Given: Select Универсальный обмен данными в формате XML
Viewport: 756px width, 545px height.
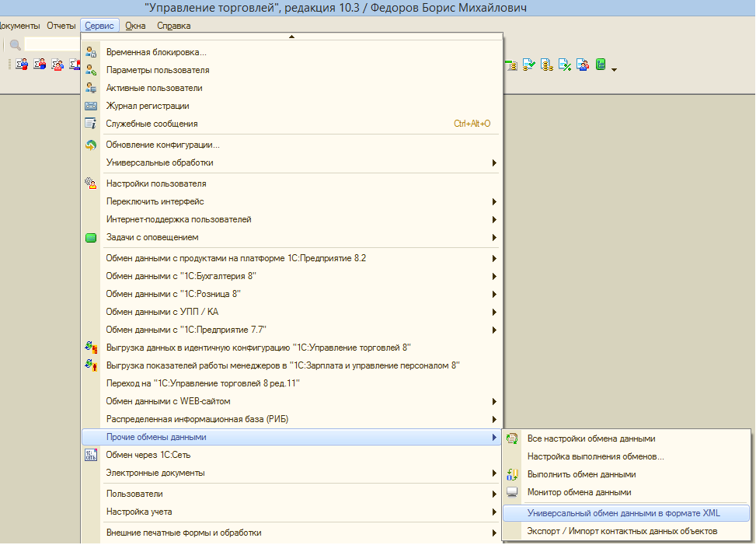Looking at the screenshot, I should tap(626, 513).
